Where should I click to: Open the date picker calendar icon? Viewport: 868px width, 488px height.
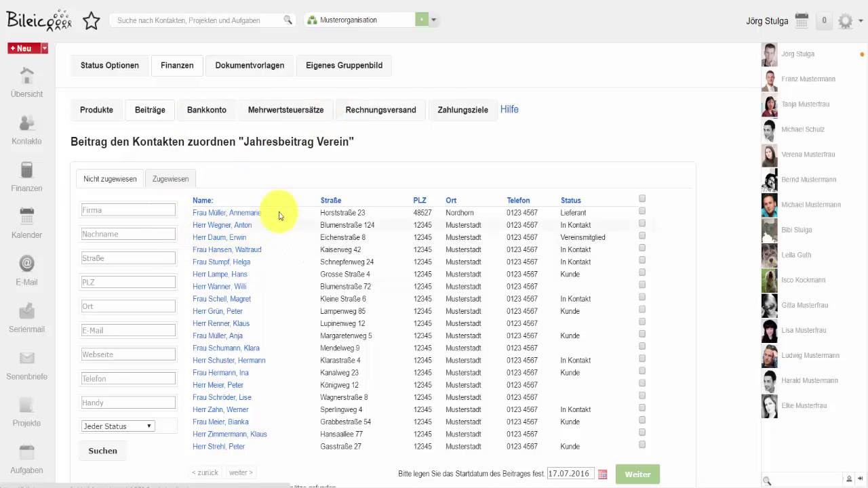pyautogui.click(x=602, y=474)
